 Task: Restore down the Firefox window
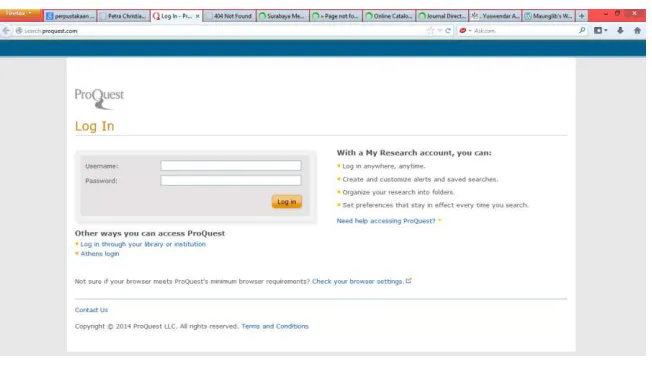617,14
